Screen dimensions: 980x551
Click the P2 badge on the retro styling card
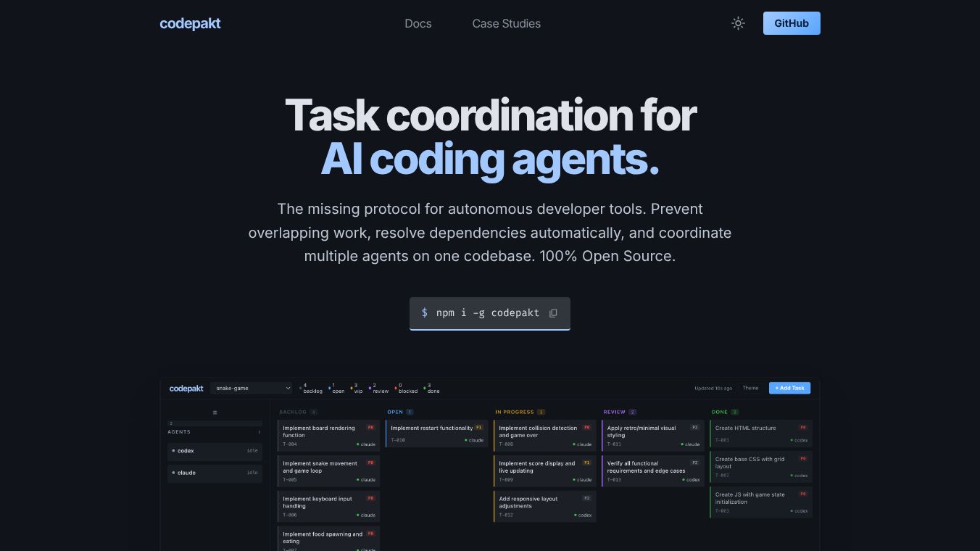pyautogui.click(x=695, y=428)
